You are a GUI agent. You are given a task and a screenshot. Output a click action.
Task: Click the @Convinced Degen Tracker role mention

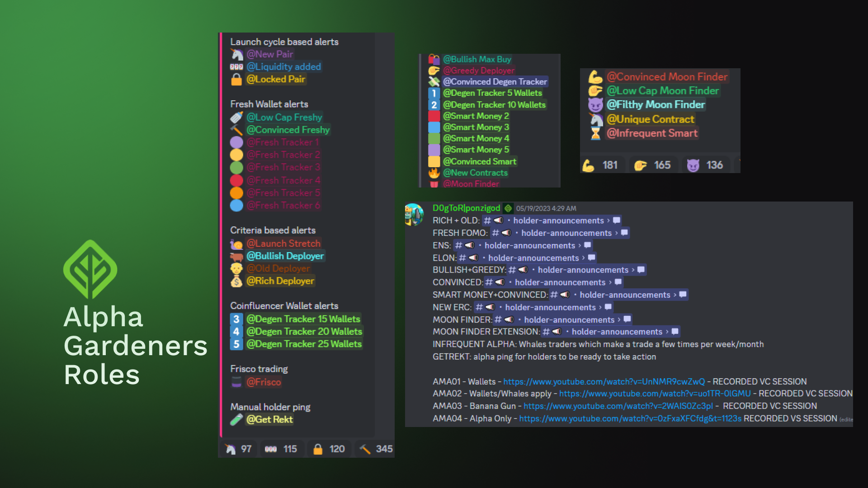pos(495,82)
